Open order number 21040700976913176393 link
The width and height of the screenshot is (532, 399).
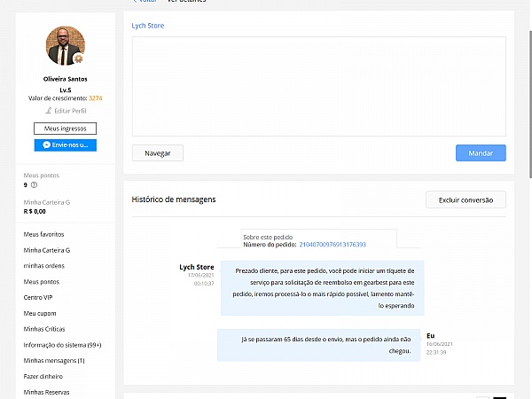(332, 244)
